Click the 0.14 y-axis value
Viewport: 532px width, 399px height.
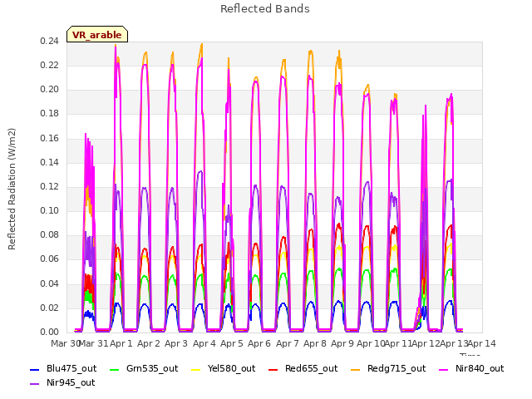49,163
